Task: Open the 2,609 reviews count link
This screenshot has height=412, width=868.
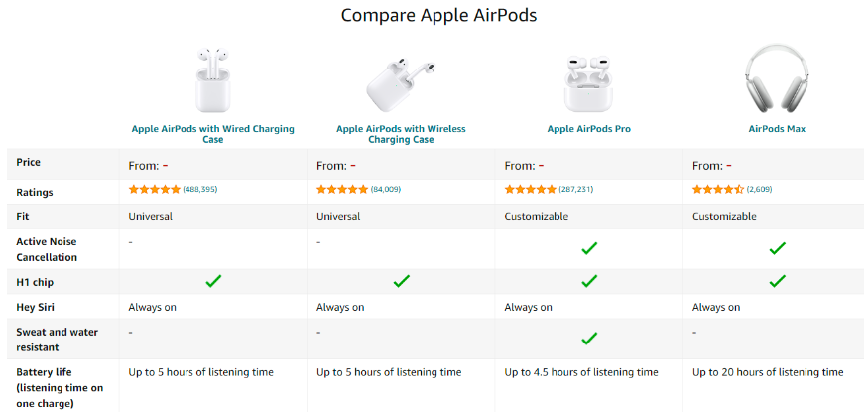Action: [759, 189]
